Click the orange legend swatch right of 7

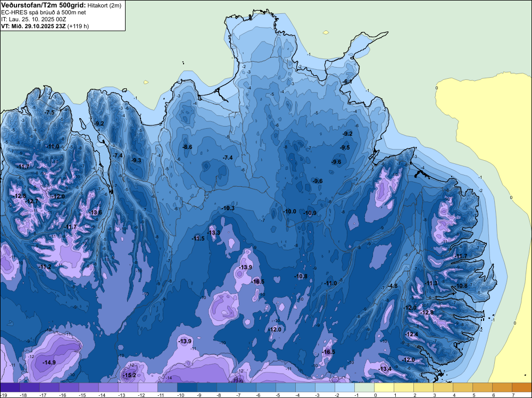(x=522, y=387)
